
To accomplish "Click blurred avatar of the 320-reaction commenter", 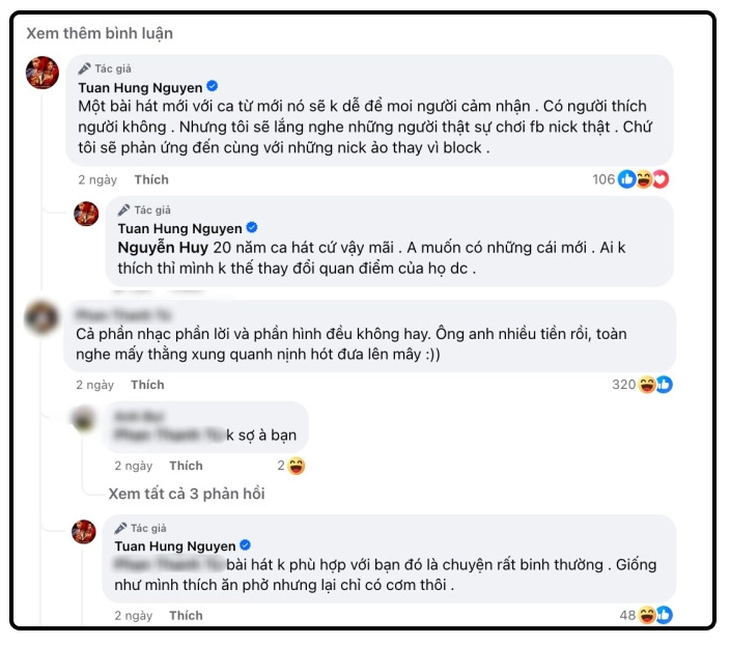I will point(41,318).
